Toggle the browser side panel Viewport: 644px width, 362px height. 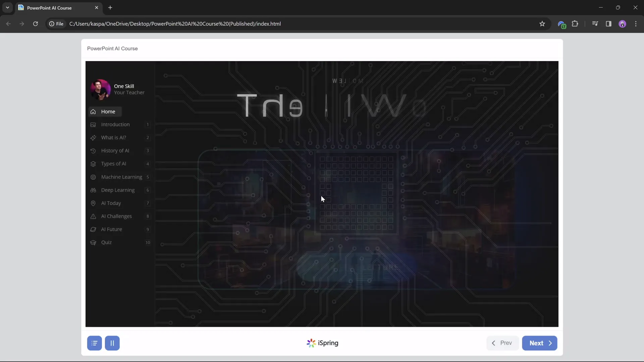coord(608,24)
